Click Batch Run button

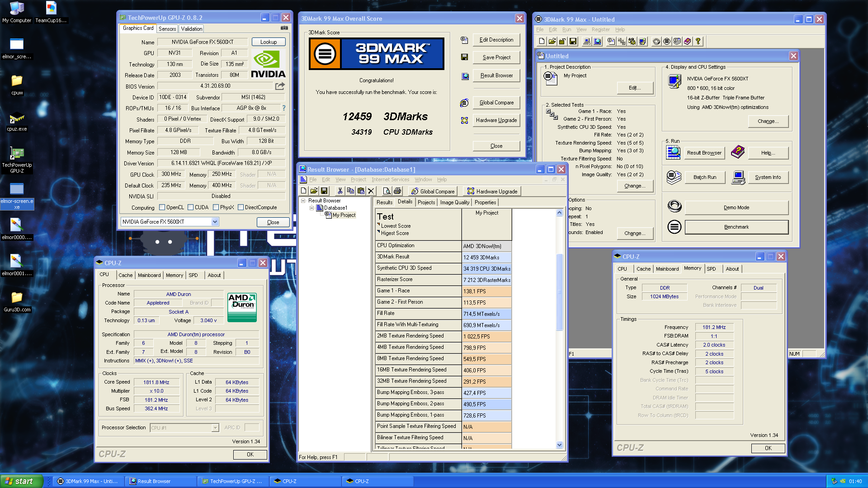pyautogui.click(x=705, y=177)
